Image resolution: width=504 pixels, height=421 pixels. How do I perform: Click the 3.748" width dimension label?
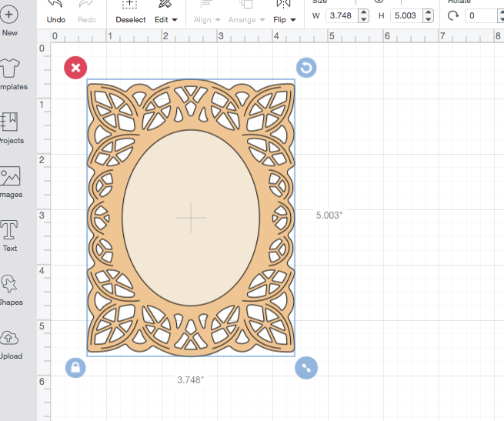[x=191, y=380]
